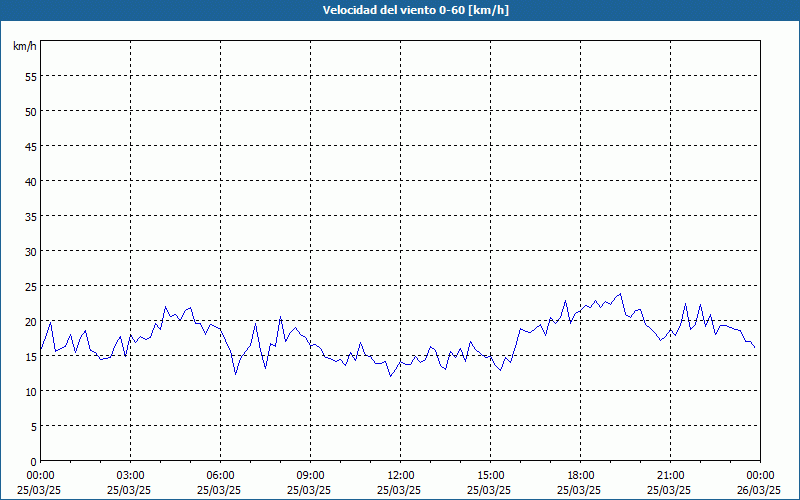Click the 15:00 time axis label
Image resolution: width=800 pixels, height=500 pixels.
tap(490, 476)
